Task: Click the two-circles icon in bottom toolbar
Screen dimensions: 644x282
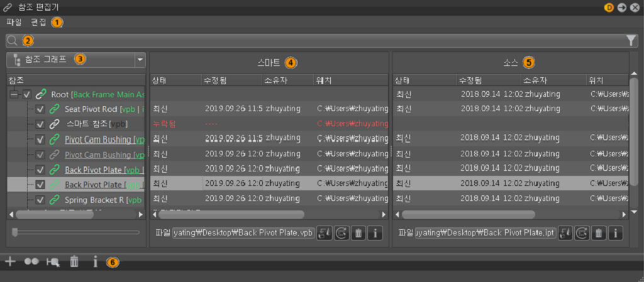Action: (x=31, y=261)
